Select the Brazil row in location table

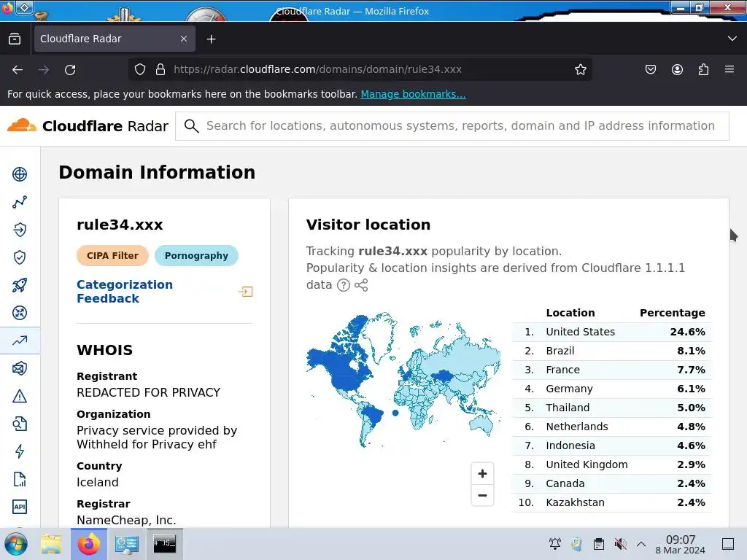pyautogui.click(x=612, y=351)
